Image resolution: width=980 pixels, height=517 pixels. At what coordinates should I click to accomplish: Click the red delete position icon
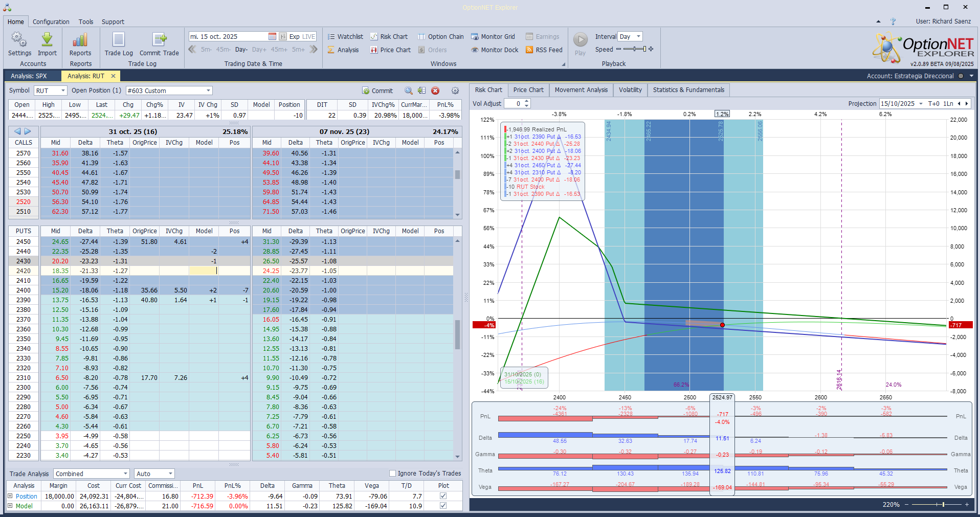435,91
